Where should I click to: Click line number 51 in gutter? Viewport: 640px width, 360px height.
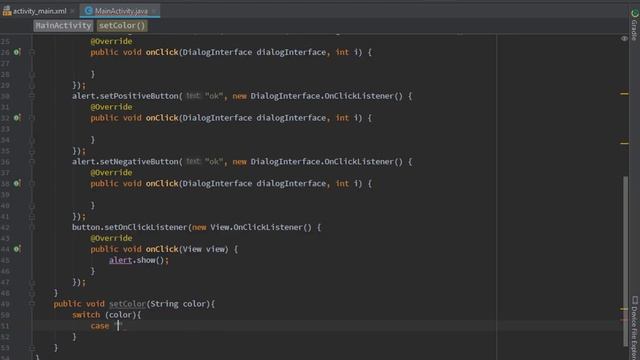pyautogui.click(x=5, y=326)
